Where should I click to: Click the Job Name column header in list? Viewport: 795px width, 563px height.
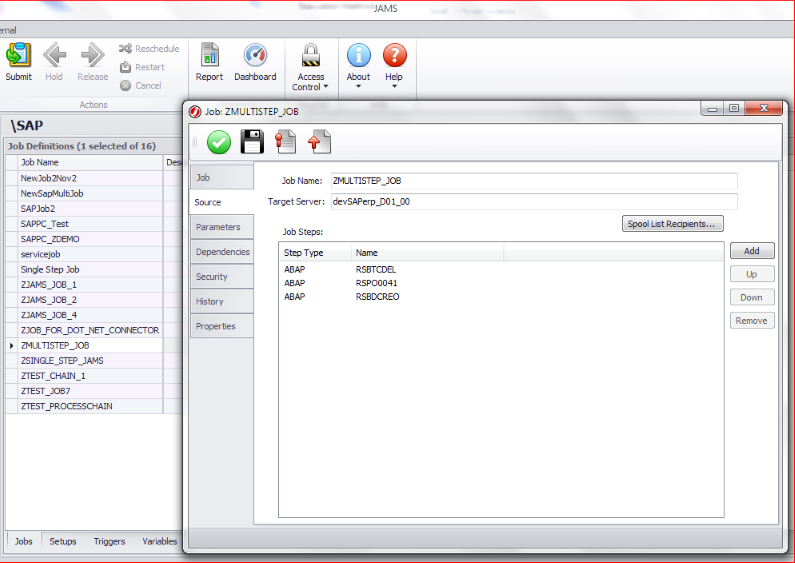[x=90, y=162]
